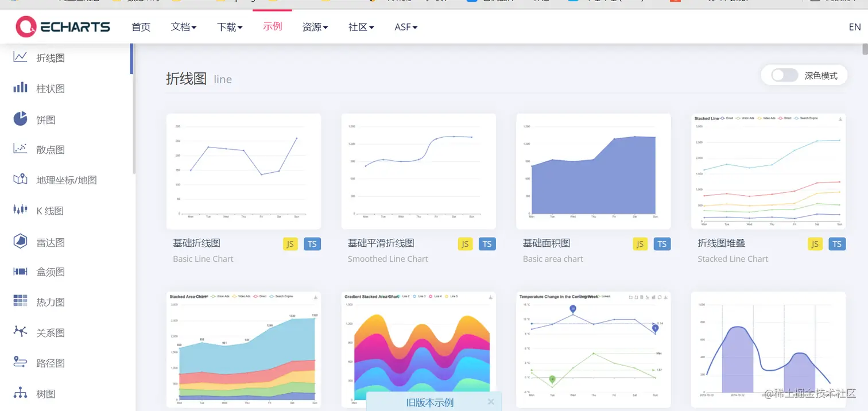Toggle the 深色模式 dark mode switch
The image size is (868, 411).
pos(785,75)
